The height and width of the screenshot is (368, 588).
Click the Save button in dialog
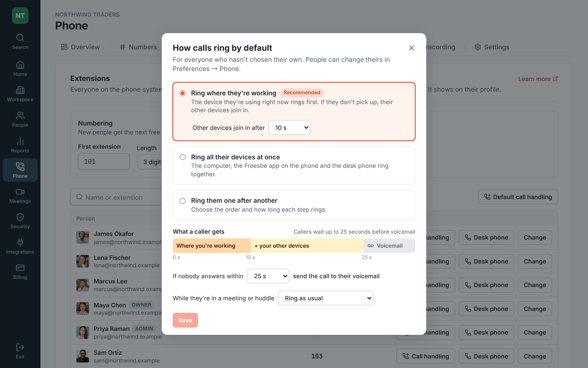pos(185,320)
